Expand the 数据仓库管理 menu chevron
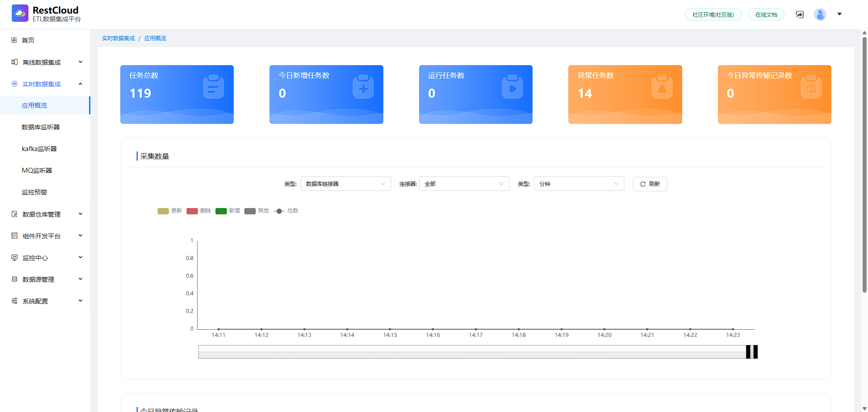Image resolution: width=868 pixels, height=412 pixels. tap(80, 214)
